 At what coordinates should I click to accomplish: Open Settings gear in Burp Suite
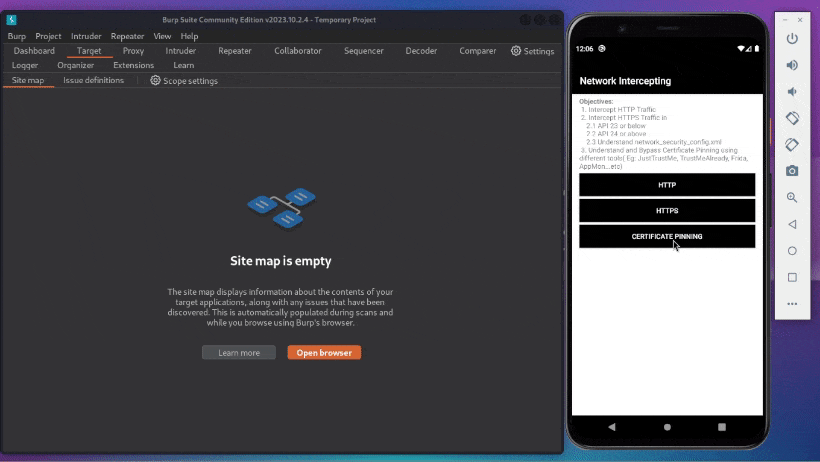532,51
